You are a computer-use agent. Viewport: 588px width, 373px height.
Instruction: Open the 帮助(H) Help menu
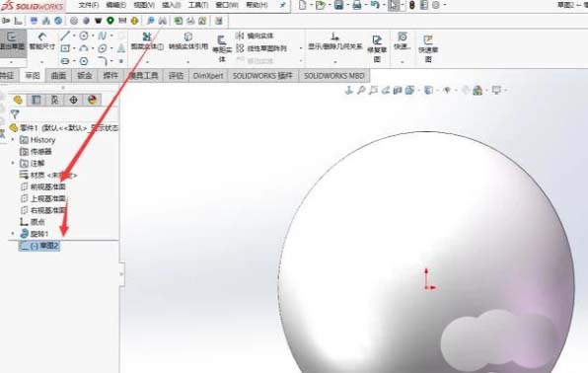tap(257, 5)
